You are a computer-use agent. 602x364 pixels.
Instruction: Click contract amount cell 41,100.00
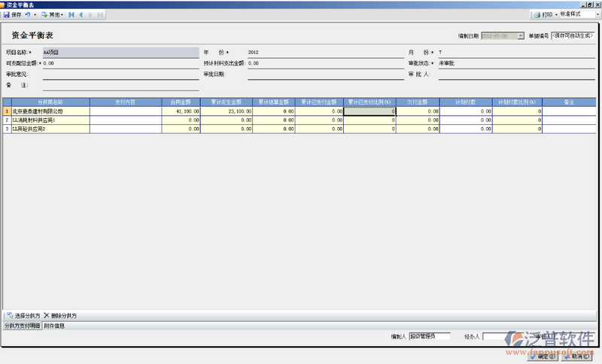pyautogui.click(x=181, y=111)
